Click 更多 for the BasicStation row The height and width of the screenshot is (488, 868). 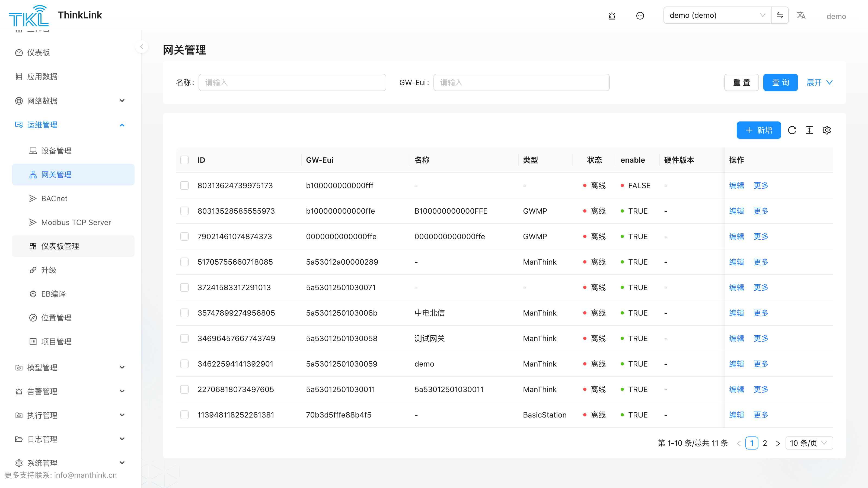click(761, 415)
